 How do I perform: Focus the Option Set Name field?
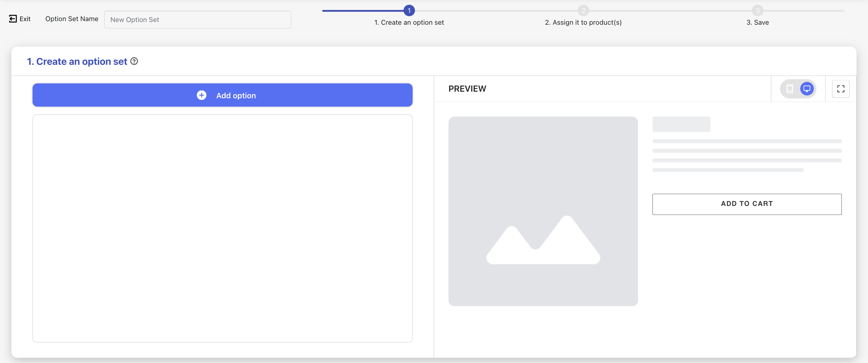click(x=197, y=20)
